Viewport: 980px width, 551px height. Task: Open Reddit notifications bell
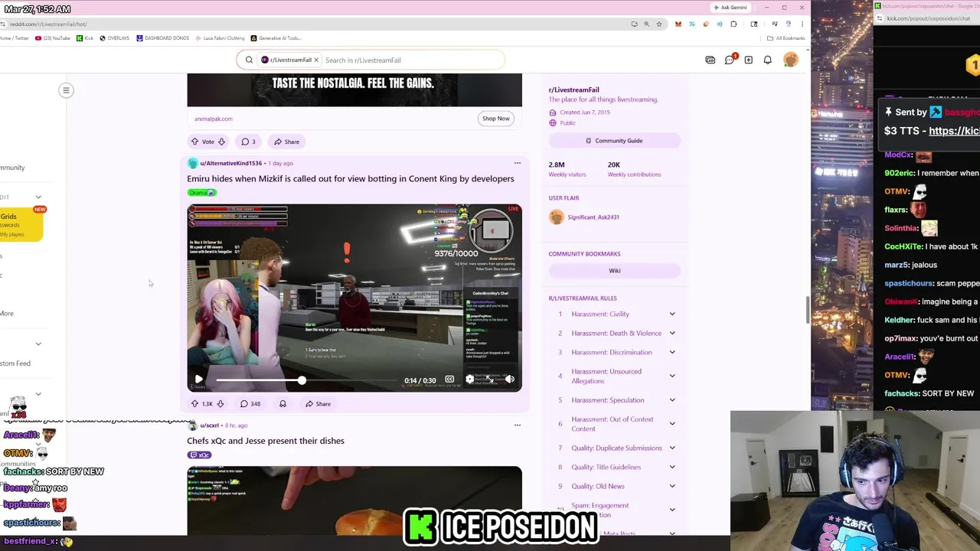click(x=767, y=60)
